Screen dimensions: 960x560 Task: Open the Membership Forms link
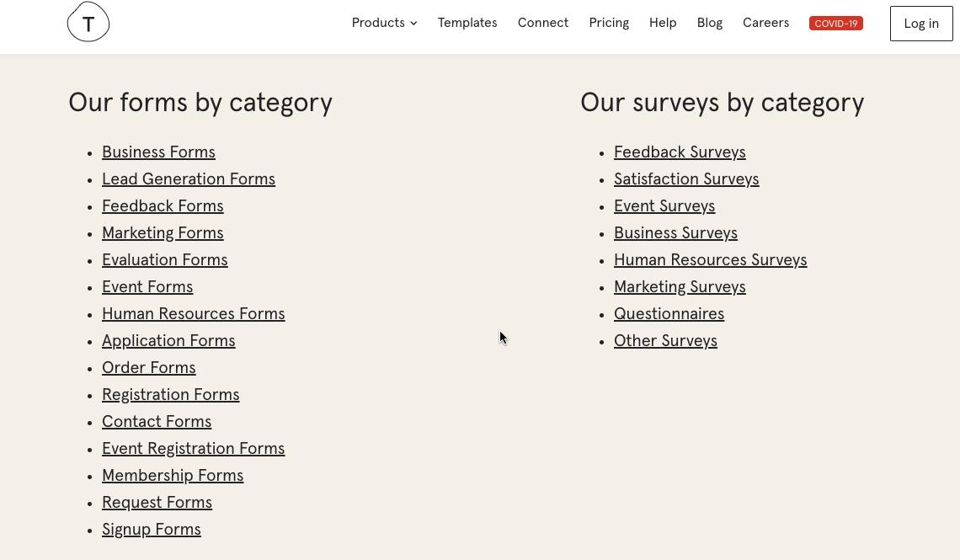(x=173, y=476)
